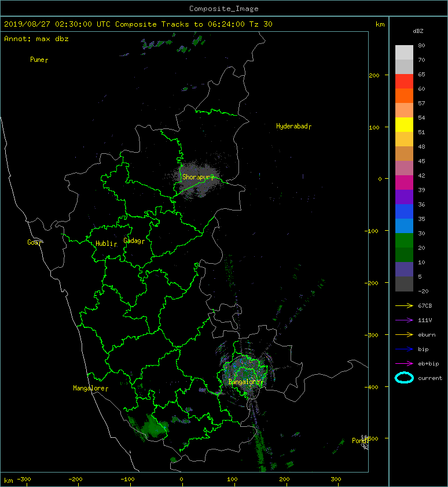
Task: Click the -400 km tick on vertical axis
Action: pos(372,387)
